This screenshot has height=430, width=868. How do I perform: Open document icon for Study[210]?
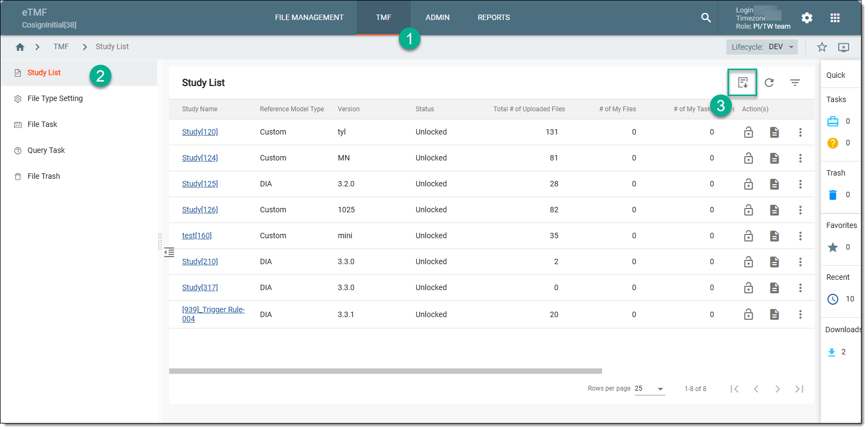[x=774, y=262]
